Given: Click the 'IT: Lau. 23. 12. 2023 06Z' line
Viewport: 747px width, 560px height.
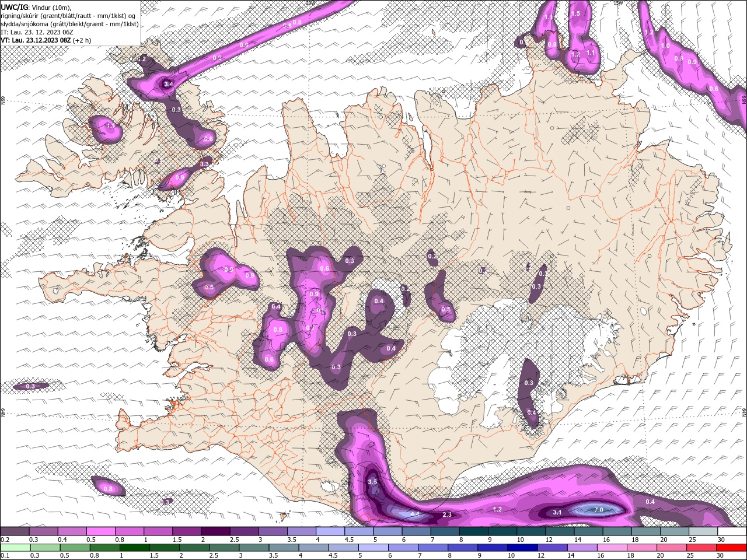Looking at the screenshot, I should 36,32.
